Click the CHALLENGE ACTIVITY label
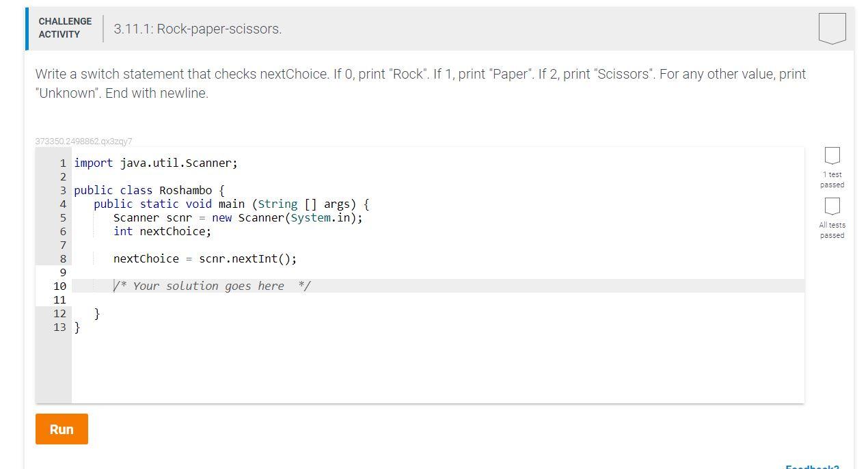Viewport: 868px width, 469px height. point(64,27)
